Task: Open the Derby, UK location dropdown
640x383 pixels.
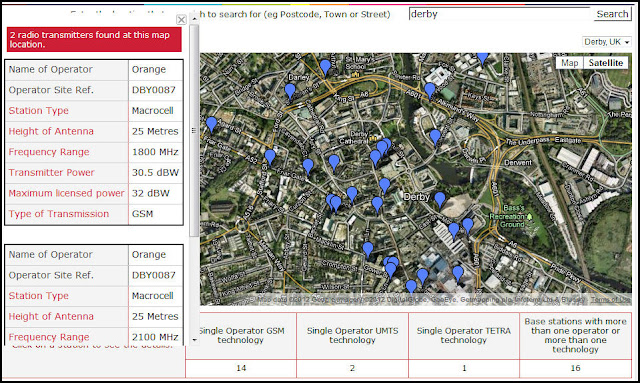Action: tap(607, 42)
